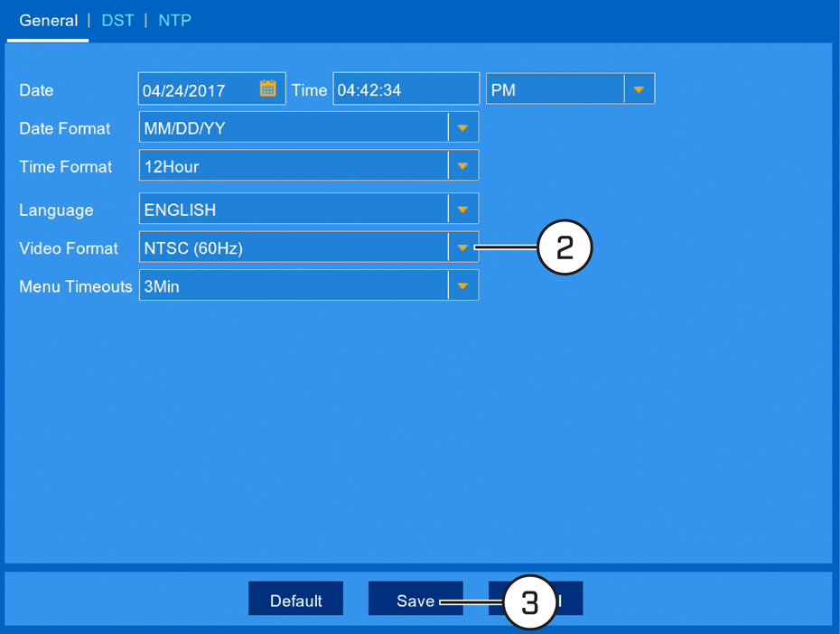The height and width of the screenshot is (634, 840).
Task: Click the AM/PM dropdown arrow
Action: click(639, 89)
